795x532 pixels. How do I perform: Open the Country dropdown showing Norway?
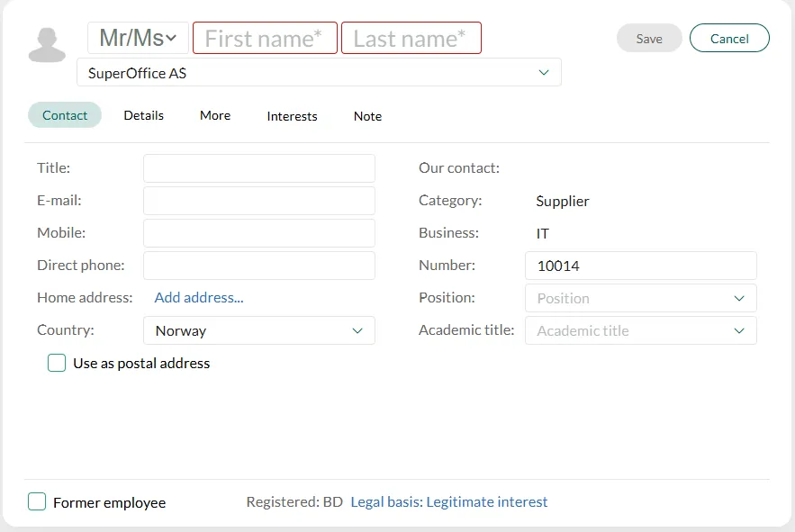pos(258,330)
